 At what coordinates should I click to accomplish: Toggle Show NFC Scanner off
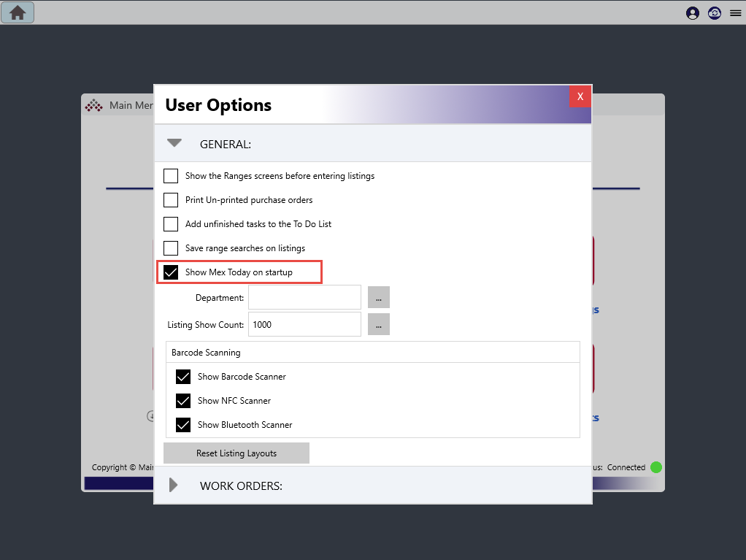pos(183,401)
